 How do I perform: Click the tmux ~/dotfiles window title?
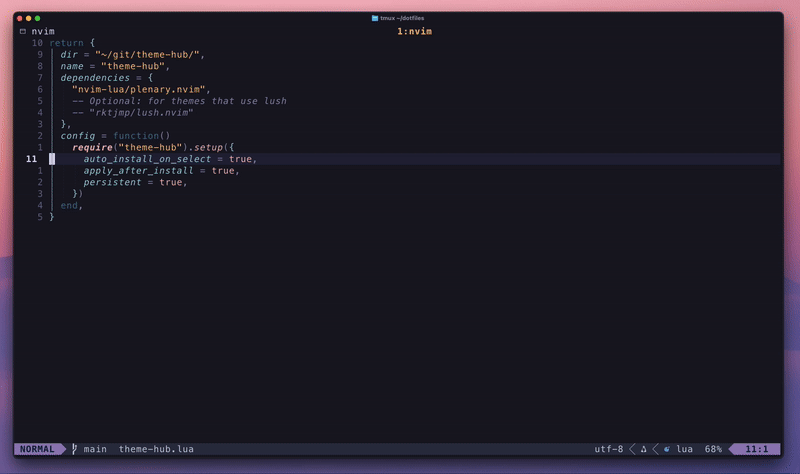402,18
